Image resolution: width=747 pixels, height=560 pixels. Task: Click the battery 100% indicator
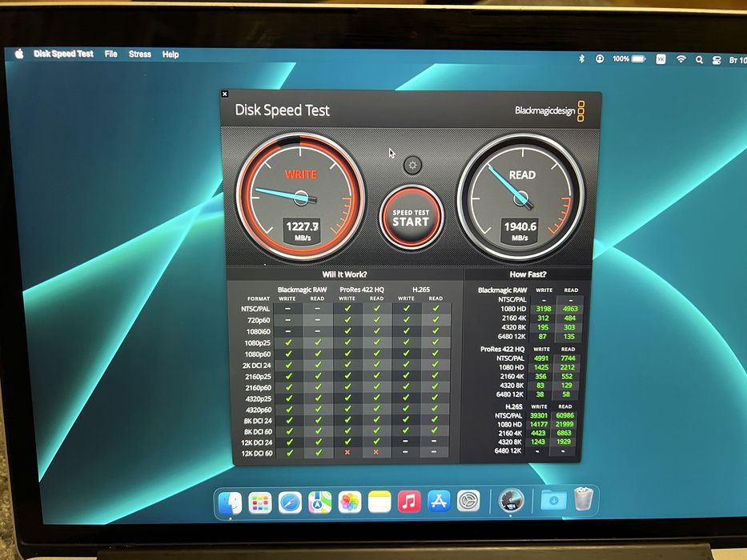[629, 58]
